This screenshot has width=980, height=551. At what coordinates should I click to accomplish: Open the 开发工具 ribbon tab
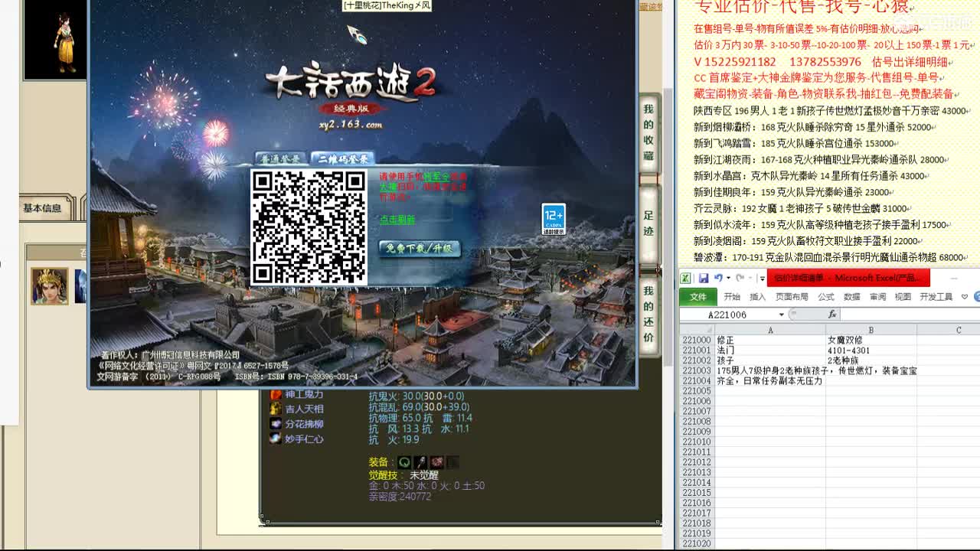936,297
